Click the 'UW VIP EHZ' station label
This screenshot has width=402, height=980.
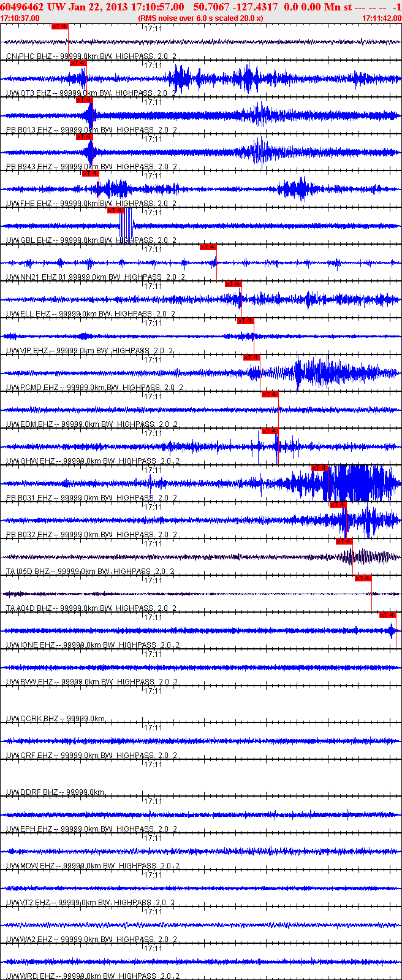pyautogui.click(x=28, y=351)
